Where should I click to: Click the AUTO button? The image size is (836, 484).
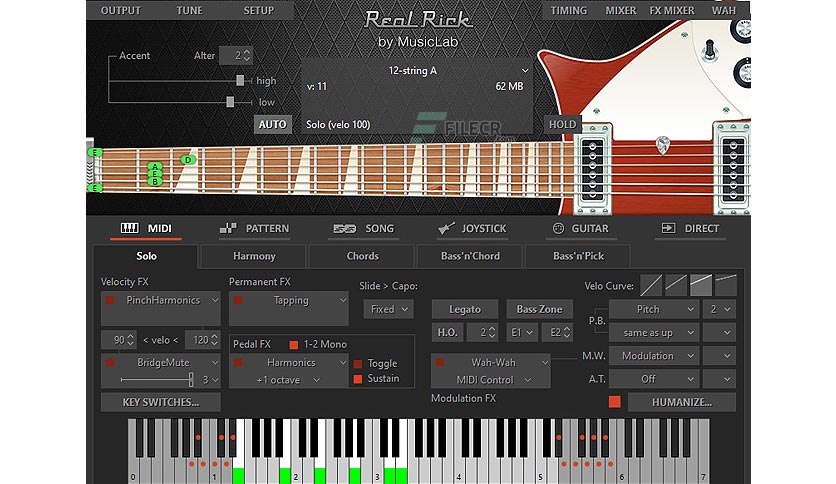point(272,124)
